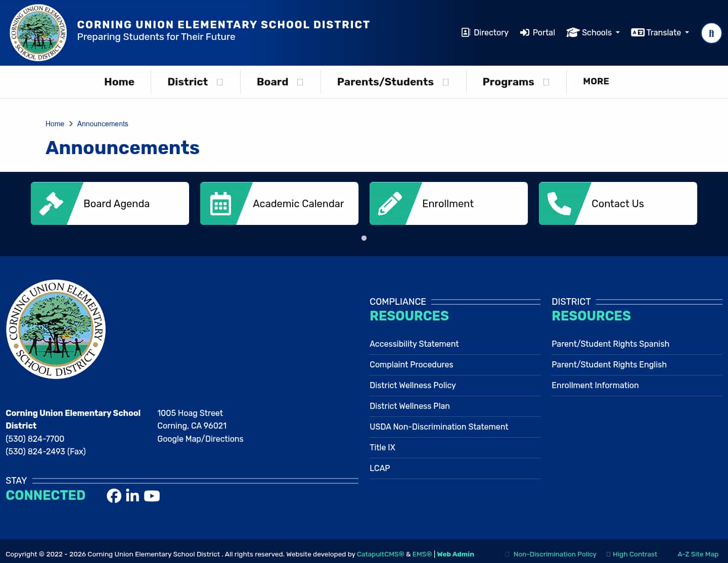Image resolution: width=728 pixels, height=563 pixels.
Task: Open the Accessibility Statement link
Action: pos(414,344)
